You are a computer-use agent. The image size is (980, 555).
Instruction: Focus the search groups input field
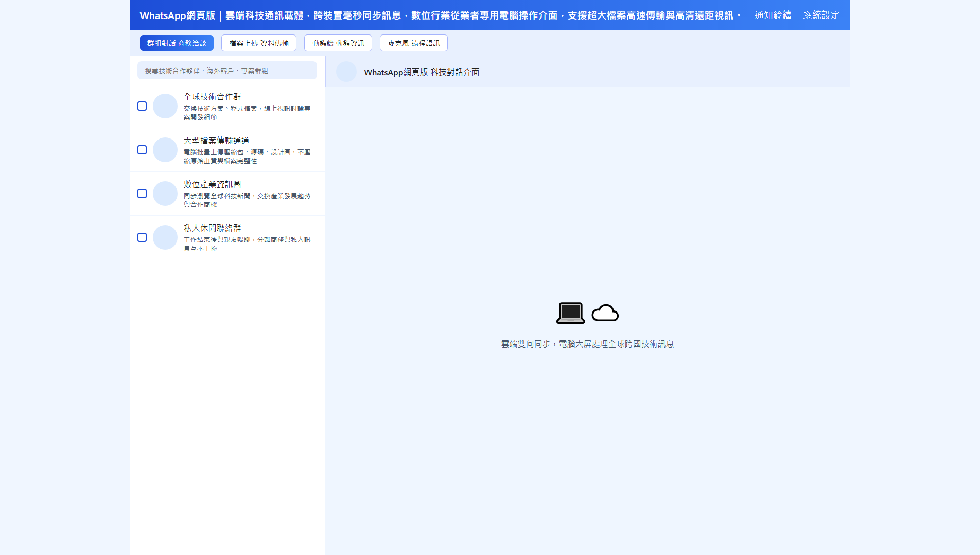227,71
